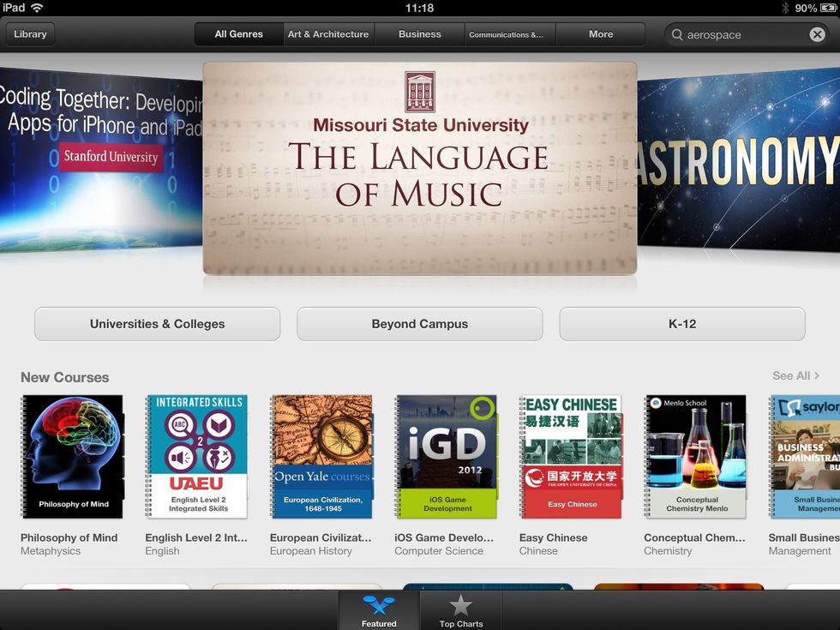Select the Art & Architecture genre
This screenshot has height=630, width=840.
pyautogui.click(x=328, y=33)
